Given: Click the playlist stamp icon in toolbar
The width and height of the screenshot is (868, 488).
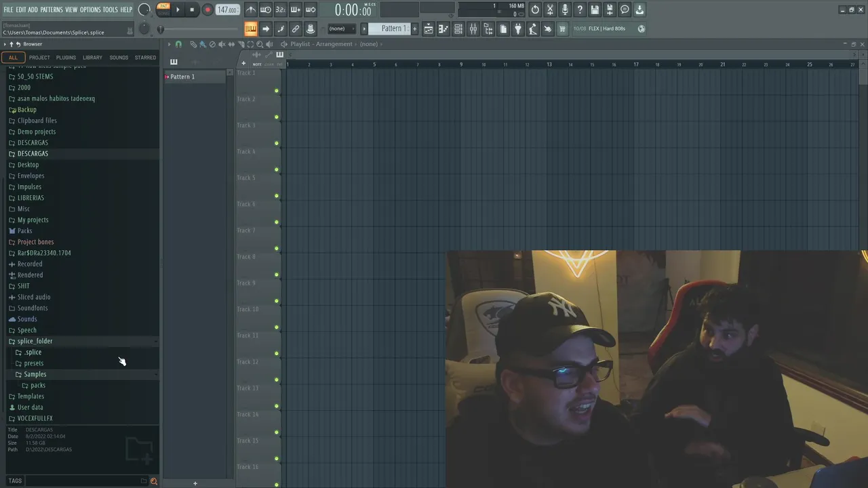Looking at the screenshot, I should pos(311,28).
